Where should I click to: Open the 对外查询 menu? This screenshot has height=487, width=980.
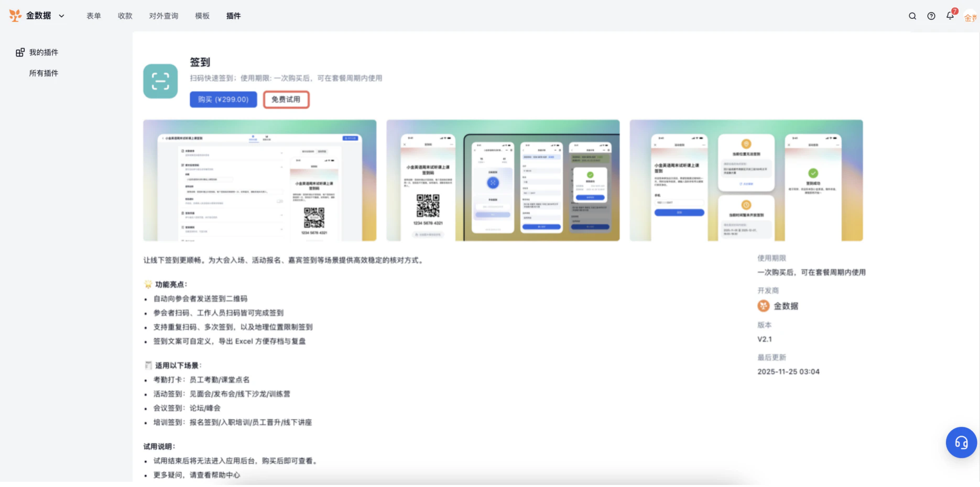pos(164,16)
